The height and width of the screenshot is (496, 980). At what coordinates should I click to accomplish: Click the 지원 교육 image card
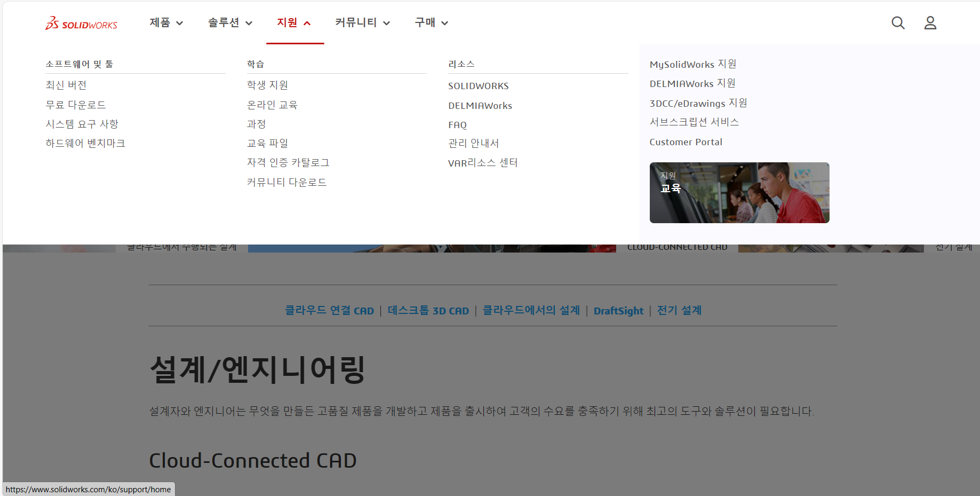pos(739,193)
